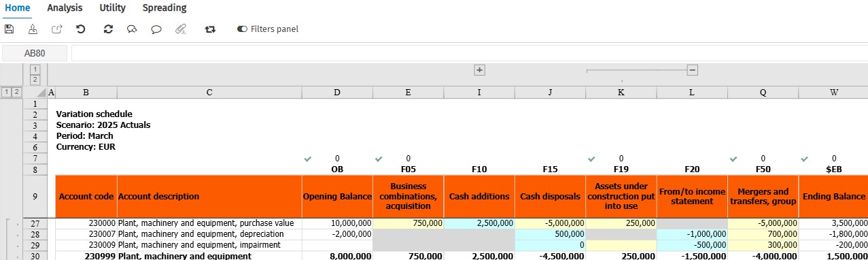Click the Scenario: 2025 Actuals cell
The height and width of the screenshot is (260, 868).
(103, 125)
